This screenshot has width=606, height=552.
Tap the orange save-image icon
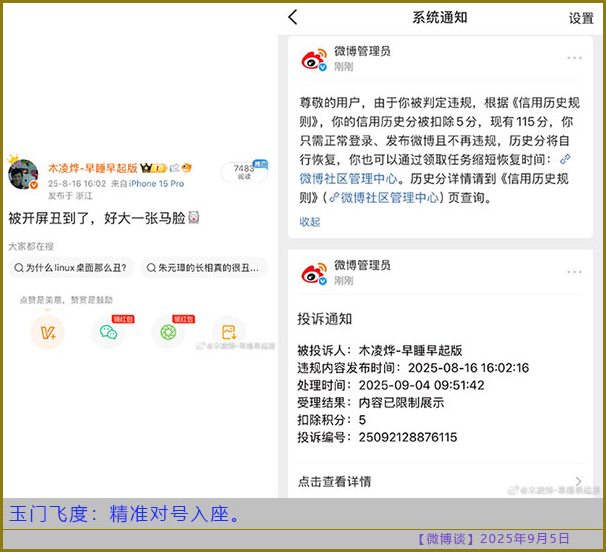coord(229,332)
